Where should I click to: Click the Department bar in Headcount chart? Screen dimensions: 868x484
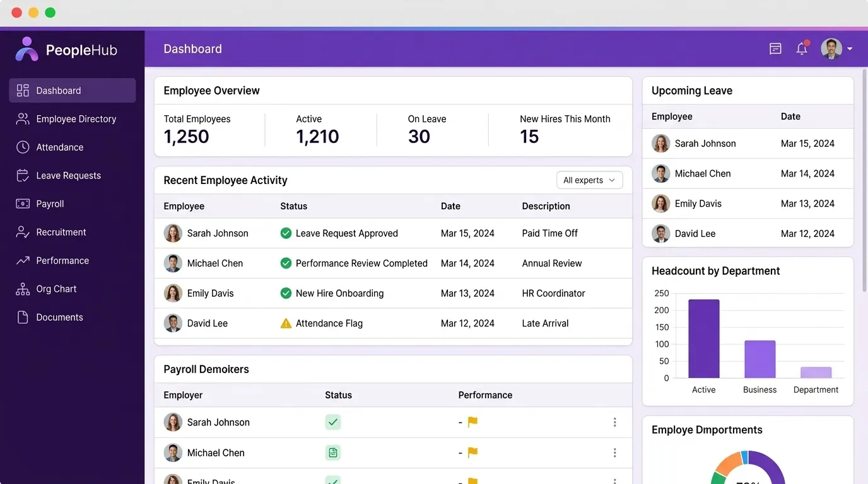816,372
